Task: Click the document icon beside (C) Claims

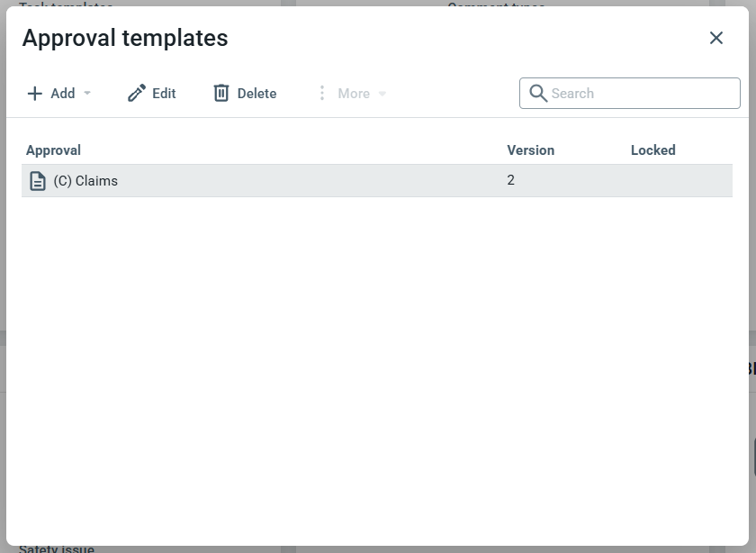Action: 38,181
